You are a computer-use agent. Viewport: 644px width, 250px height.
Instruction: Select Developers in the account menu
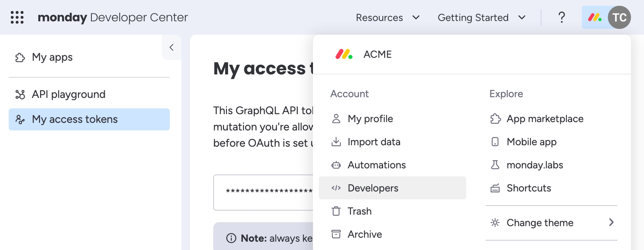pyautogui.click(x=373, y=188)
